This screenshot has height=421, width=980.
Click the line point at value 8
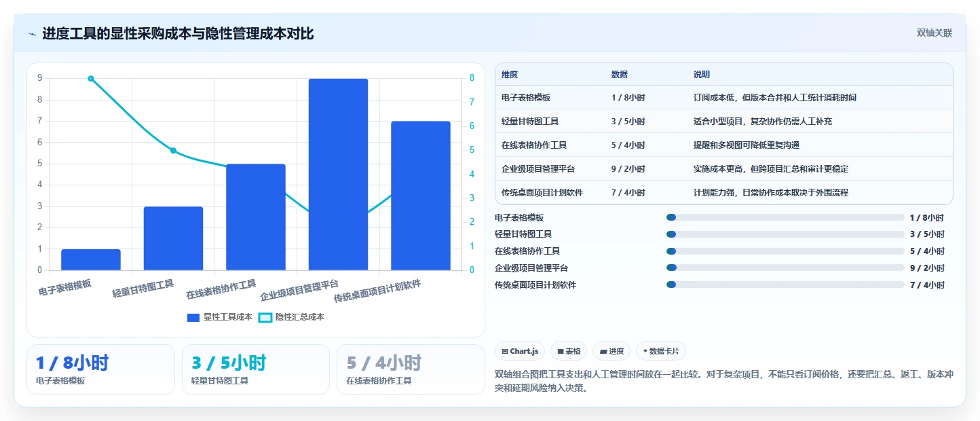[x=91, y=79]
